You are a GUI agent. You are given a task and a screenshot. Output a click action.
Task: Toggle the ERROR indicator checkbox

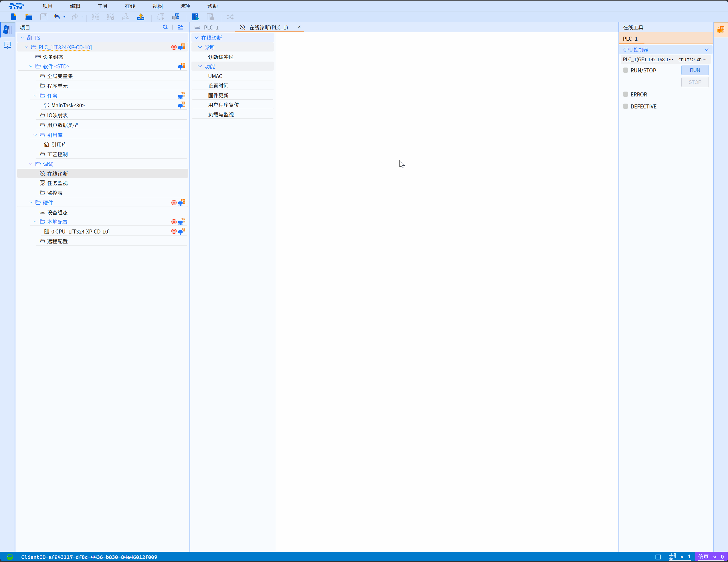tap(625, 94)
